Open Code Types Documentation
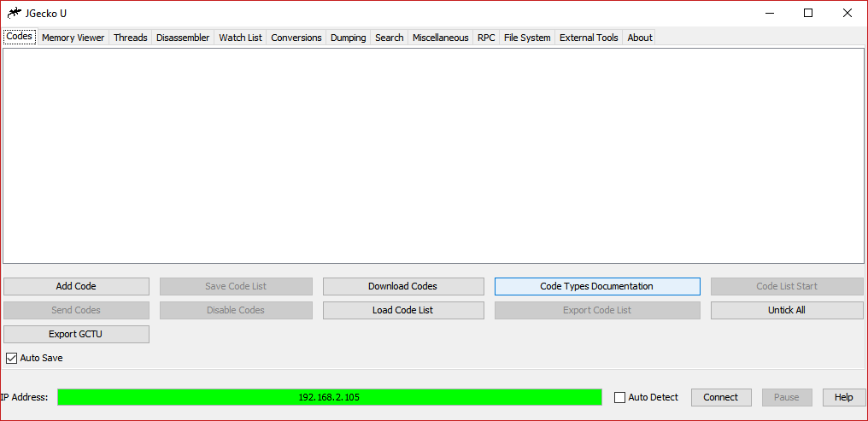Image resolution: width=868 pixels, height=421 pixels. pos(597,287)
